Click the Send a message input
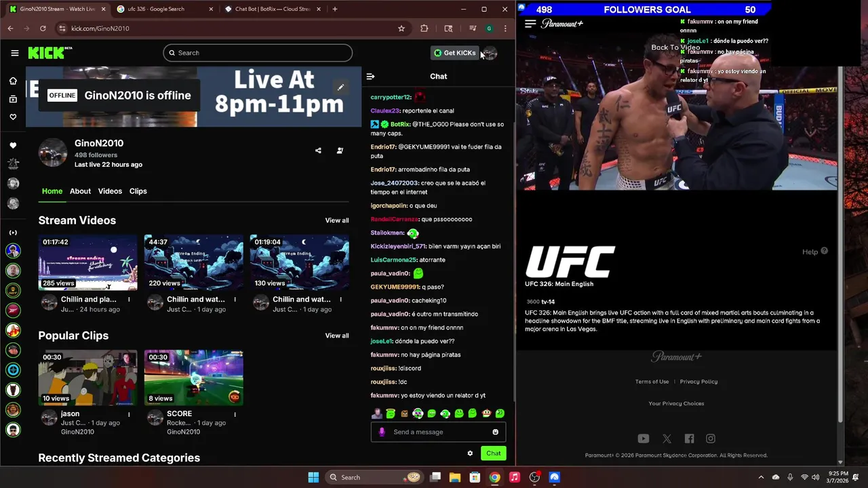The width and height of the screenshot is (868, 488). coord(439,432)
